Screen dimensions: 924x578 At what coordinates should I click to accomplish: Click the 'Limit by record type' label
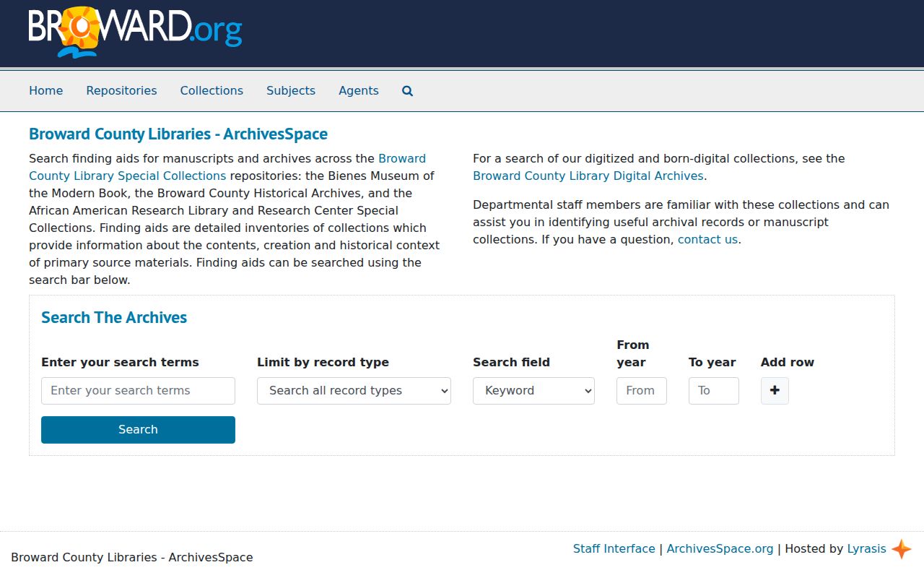pos(323,362)
